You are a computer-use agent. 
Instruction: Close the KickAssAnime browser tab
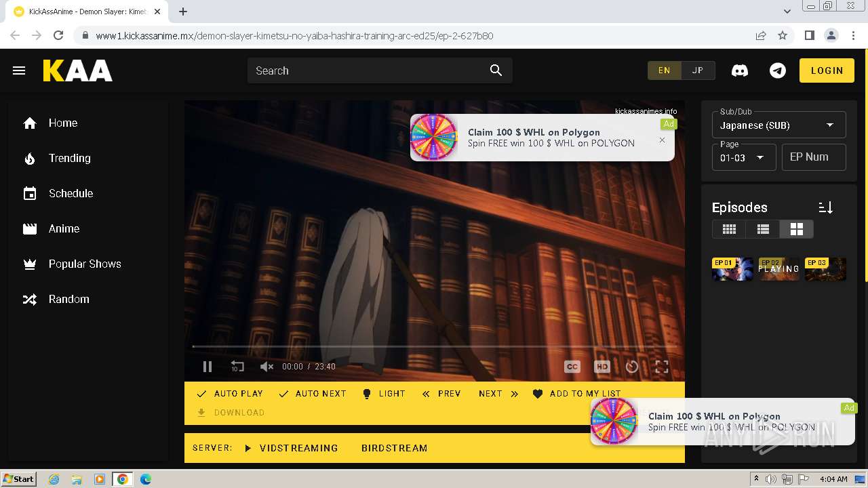click(x=158, y=12)
